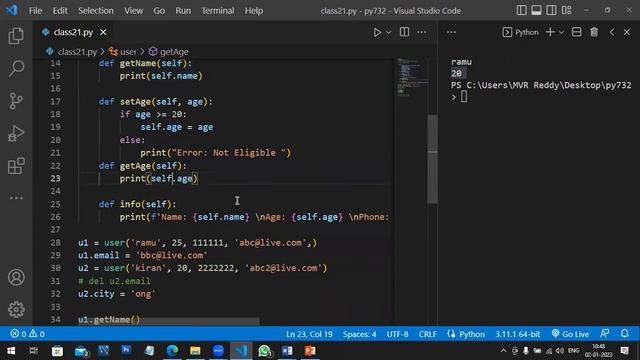Open WhatsApp from taskbar
Image resolution: width=640 pixels, height=360 pixels.
pyautogui.click(x=264, y=351)
